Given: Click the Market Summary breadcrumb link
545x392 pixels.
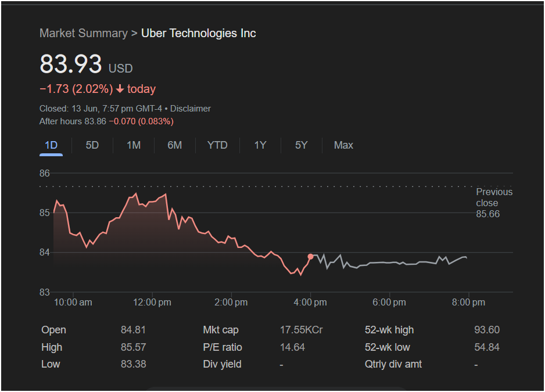Looking at the screenshot, I should pyautogui.click(x=84, y=33).
